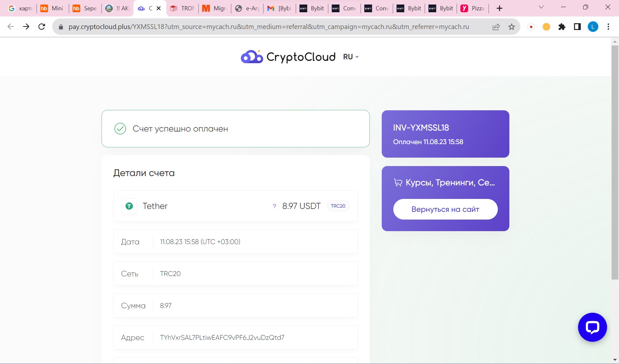The image size is (619, 364).
Task: Open a new browser tab
Action: pos(499,8)
